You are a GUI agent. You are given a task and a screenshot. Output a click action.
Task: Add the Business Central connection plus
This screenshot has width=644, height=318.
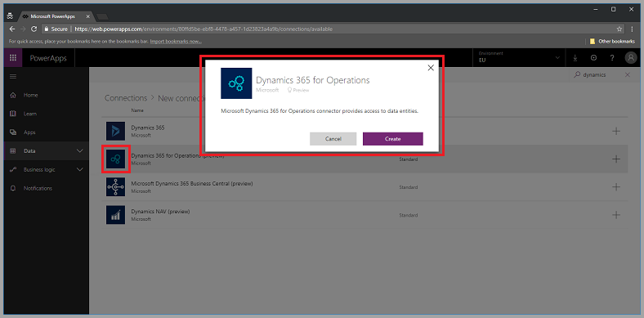click(x=616, y=187)
